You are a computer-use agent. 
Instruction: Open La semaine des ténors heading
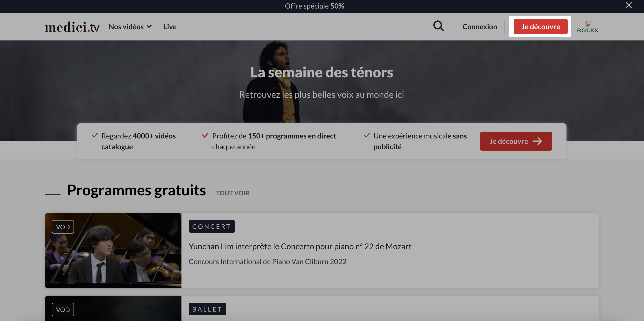[322, 72]
